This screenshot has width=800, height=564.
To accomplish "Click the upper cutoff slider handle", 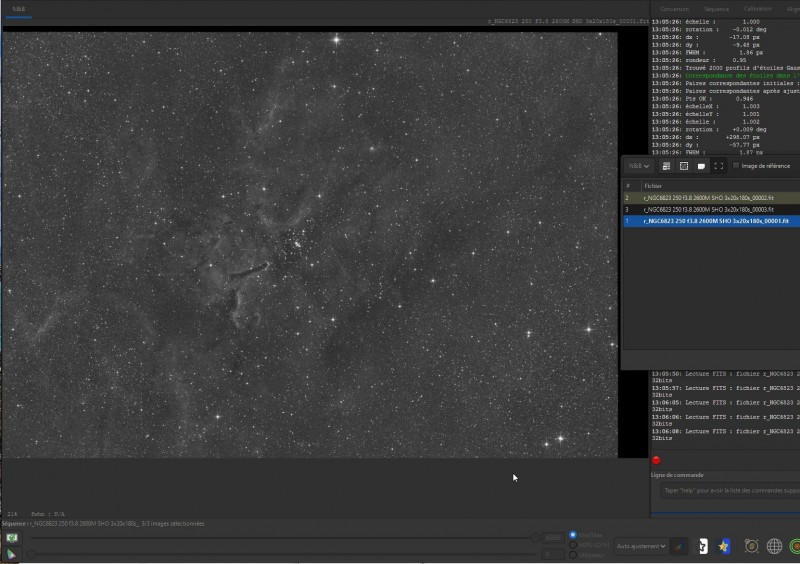I will [x=535, y=537].
